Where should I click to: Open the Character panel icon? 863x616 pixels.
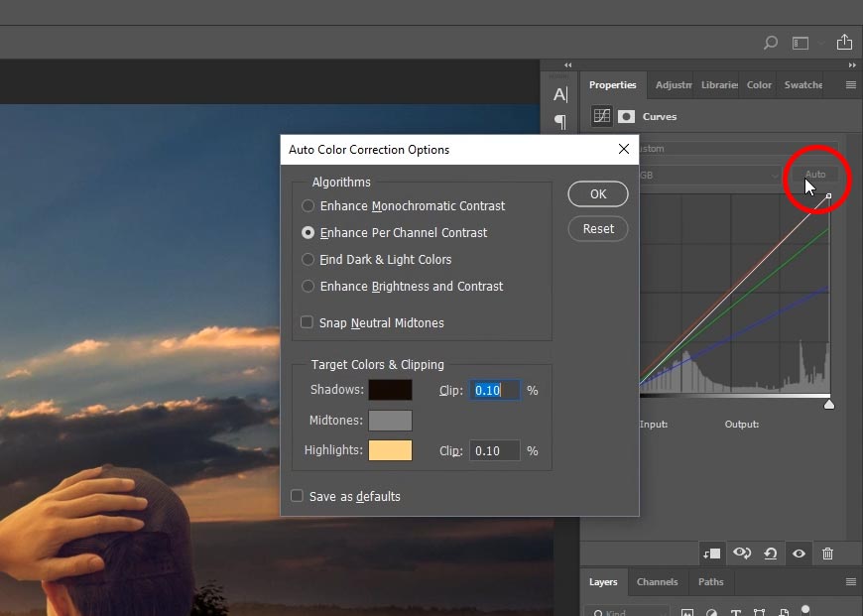click(560, 94)
